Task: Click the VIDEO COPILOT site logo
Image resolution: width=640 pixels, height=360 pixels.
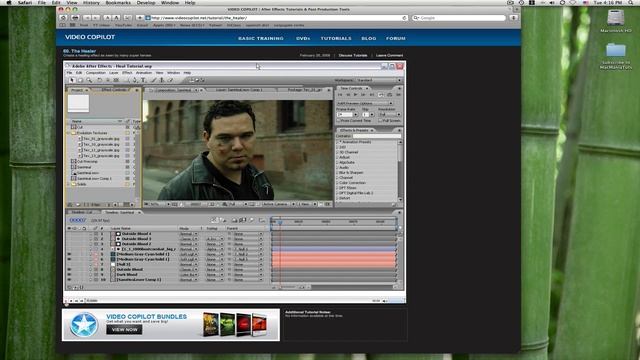Action: pos(90,37)
